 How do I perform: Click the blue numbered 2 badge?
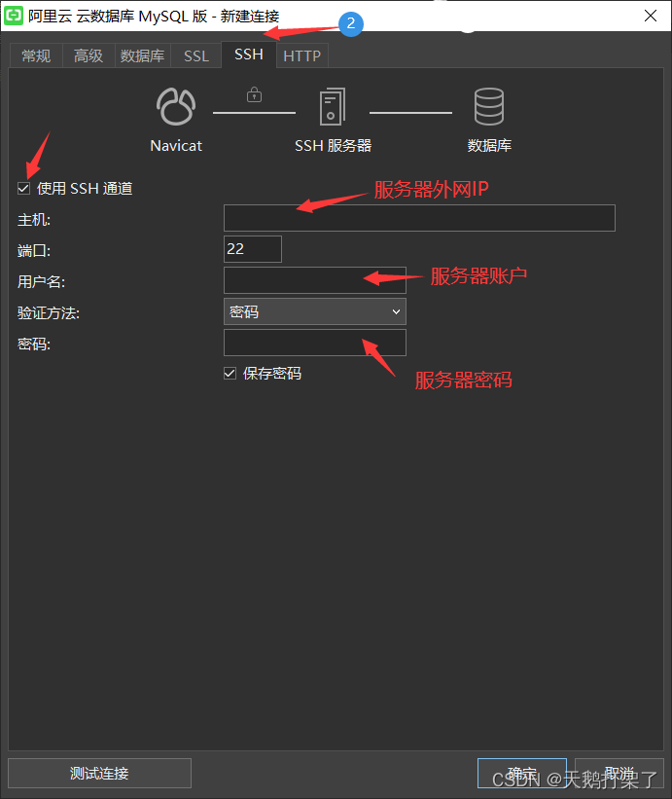(x=351, y=23)
